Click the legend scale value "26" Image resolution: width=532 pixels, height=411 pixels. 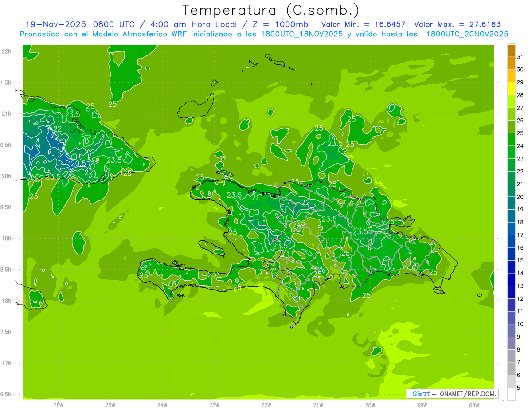(520, 121)
